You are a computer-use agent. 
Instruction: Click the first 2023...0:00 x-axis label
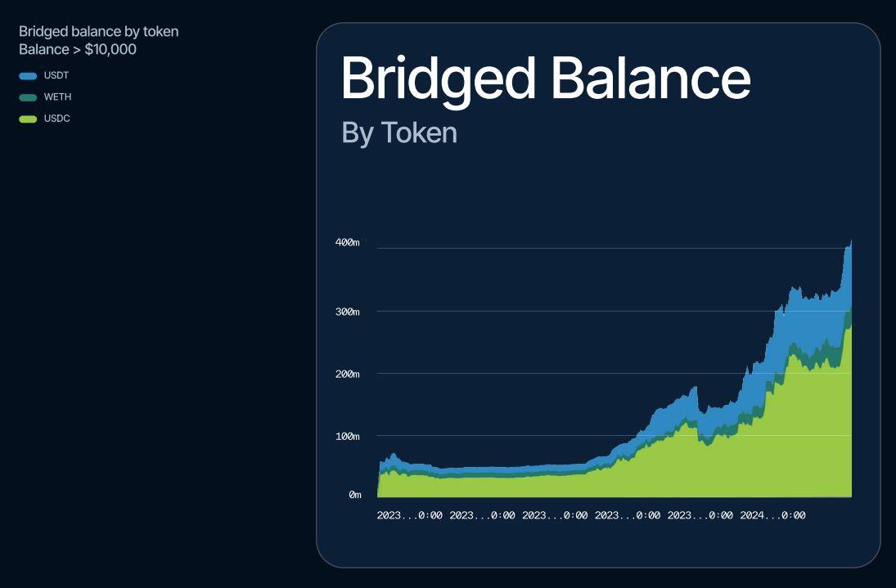(410, 515)
